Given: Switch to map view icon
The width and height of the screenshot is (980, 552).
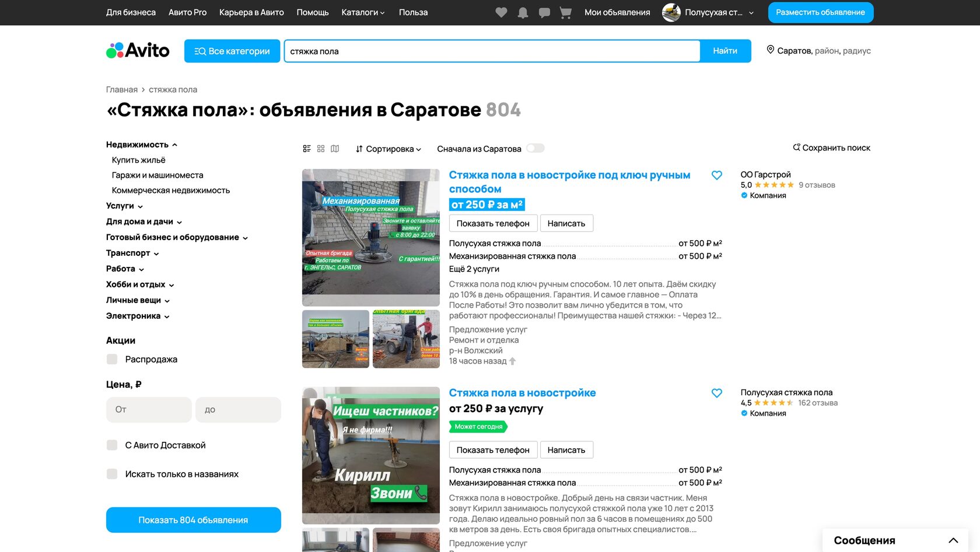Looking at the screenshot, I should click(335, 149).
